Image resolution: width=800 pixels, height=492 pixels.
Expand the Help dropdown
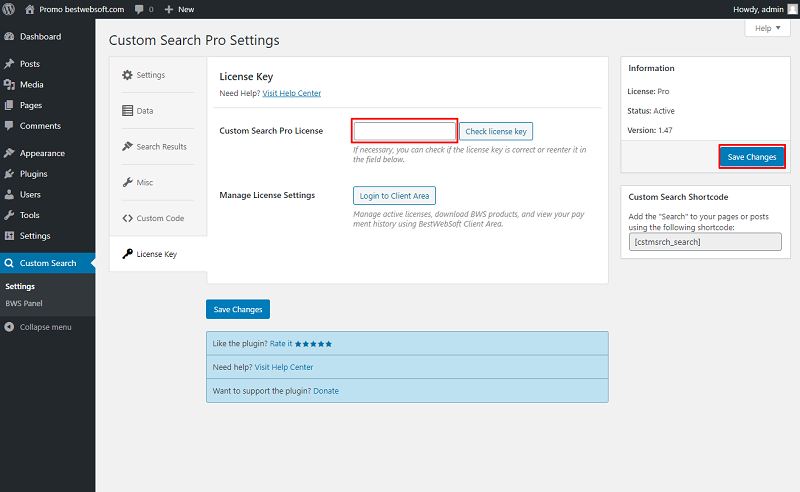click(767, 29)
